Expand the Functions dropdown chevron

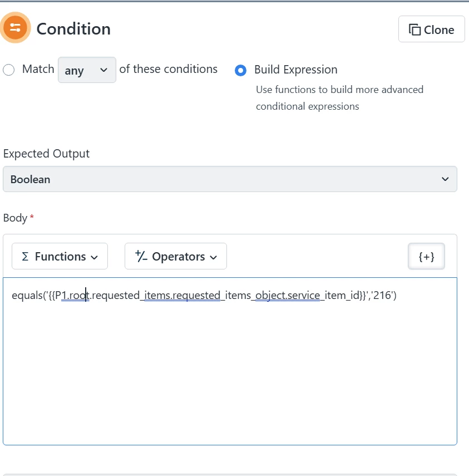point(95,257)
